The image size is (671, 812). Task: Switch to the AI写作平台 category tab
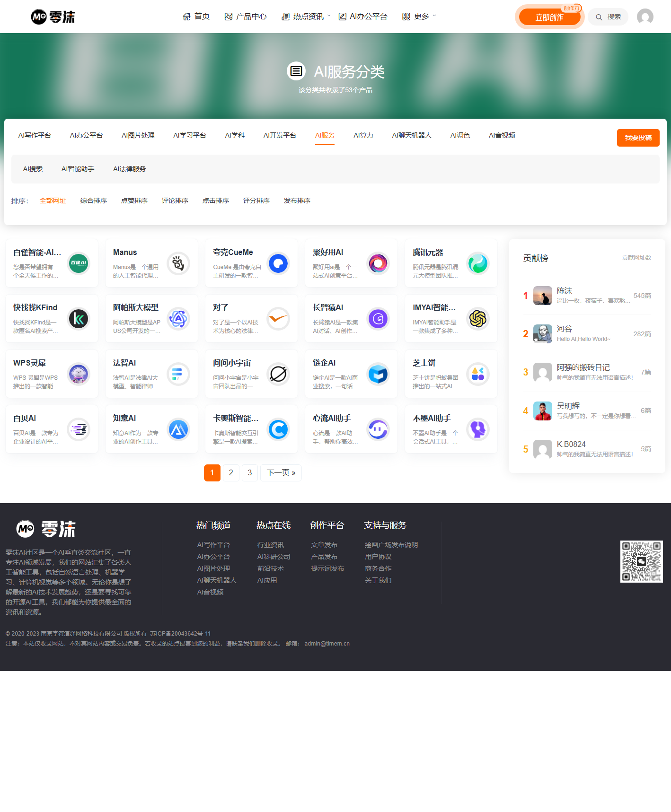pos(35,135)
